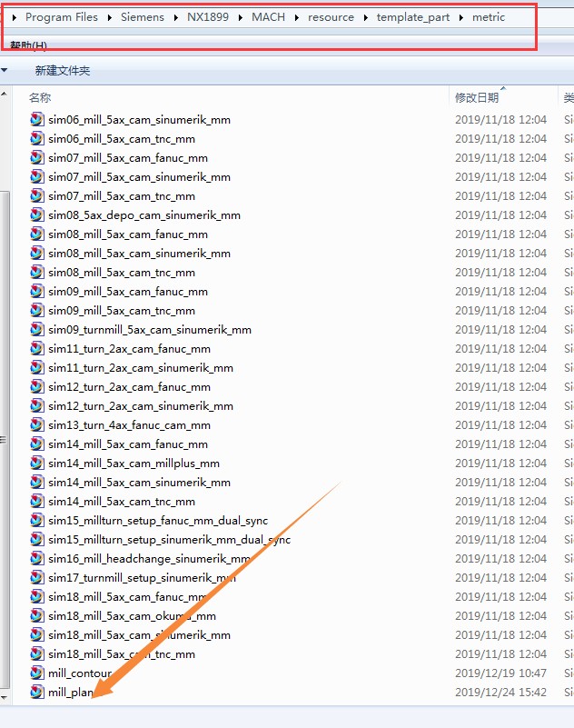Click the sim09_turnmill_5ax_cam_sinumerik_mm file icon
The width and height of the screenshot is (574, 728).
[x=37, y=329]
